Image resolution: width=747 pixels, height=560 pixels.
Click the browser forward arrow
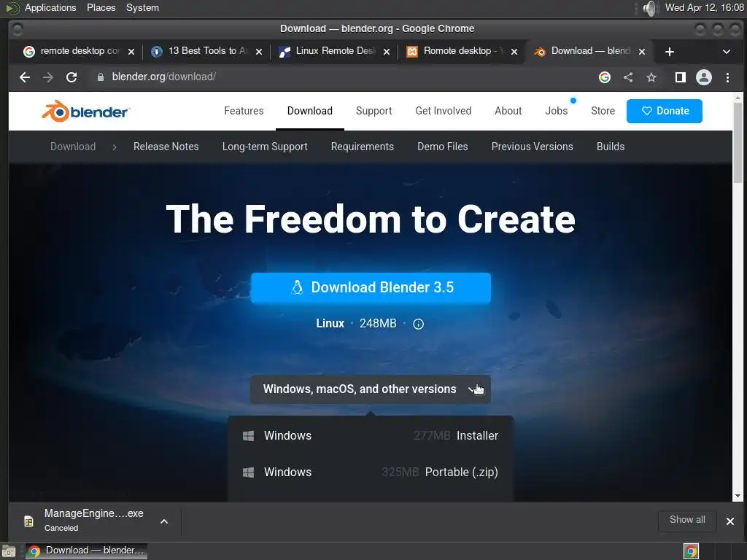tap(47, 77)
